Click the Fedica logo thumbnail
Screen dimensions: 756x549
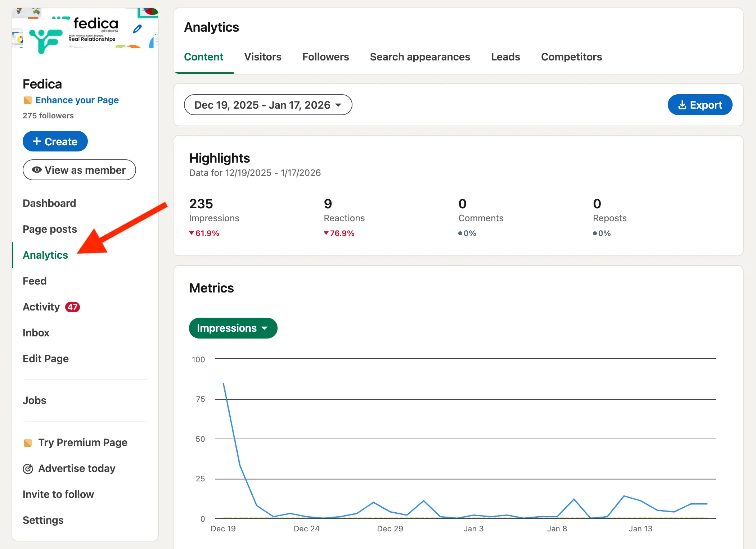pos(45,41)
